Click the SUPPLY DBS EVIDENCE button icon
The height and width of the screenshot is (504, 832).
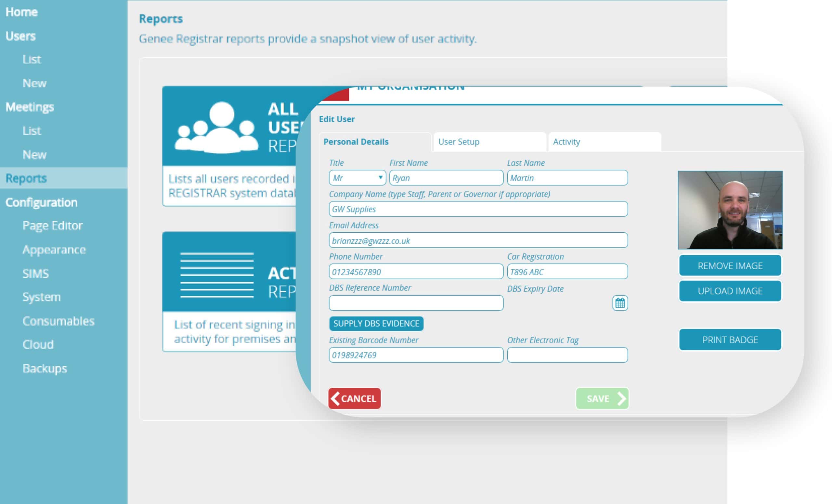376,323
